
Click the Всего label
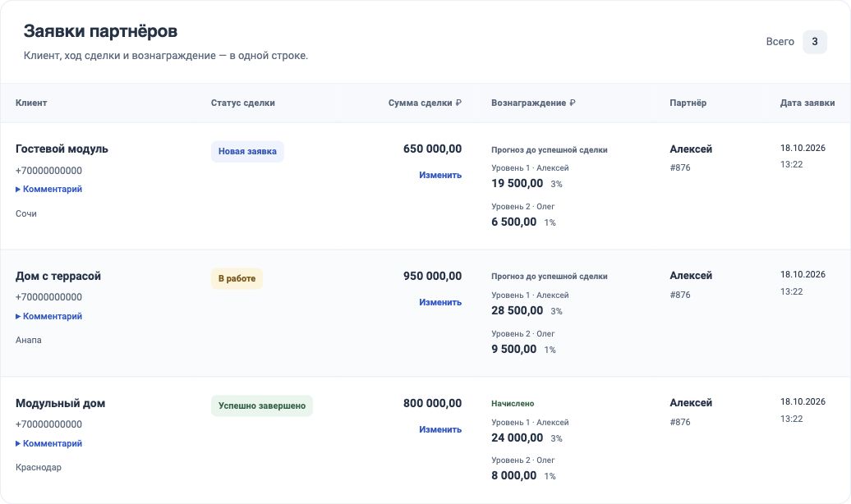pos(780,42)
